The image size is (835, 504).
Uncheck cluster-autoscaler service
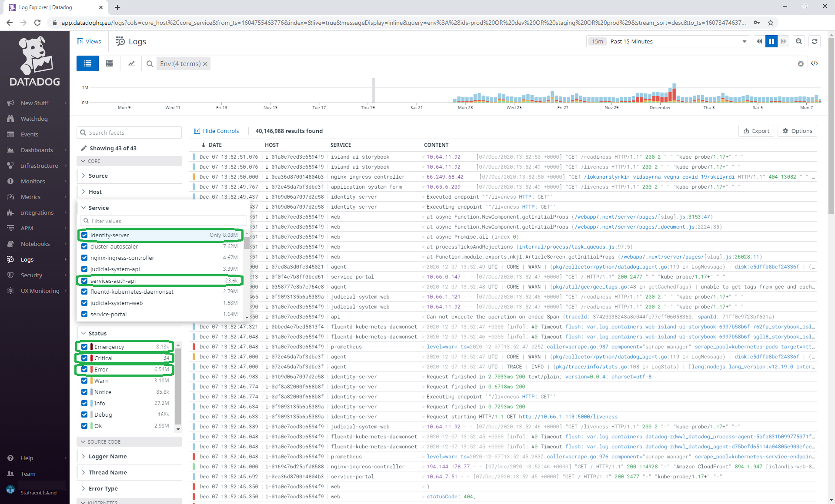coord(84,246)
